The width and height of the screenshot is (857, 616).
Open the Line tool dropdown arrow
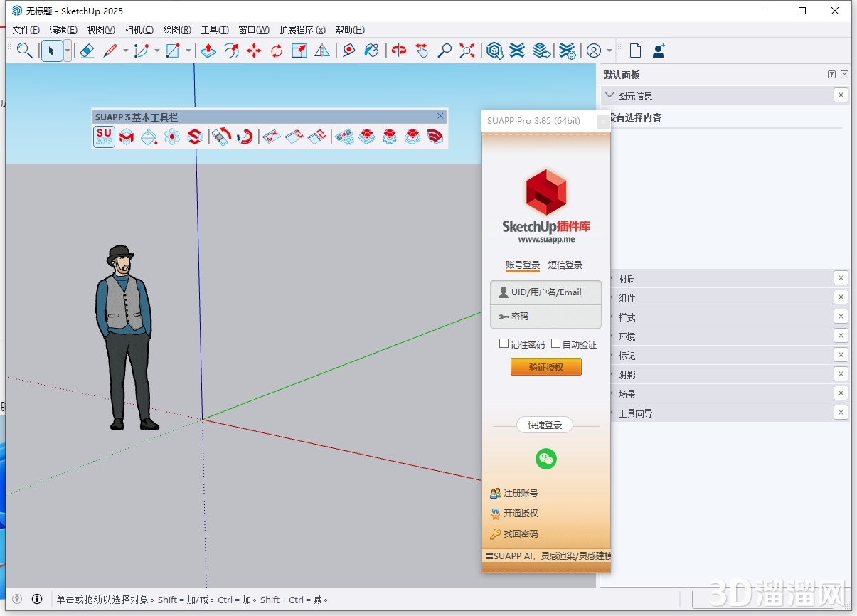[126, 51]
